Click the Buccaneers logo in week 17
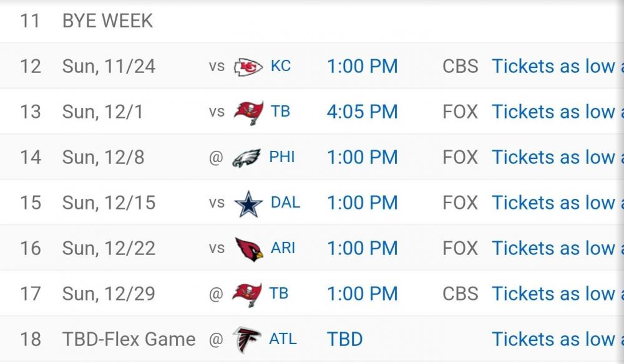The width and height of the screenshot is (624, 364). (x=247, y=294)
